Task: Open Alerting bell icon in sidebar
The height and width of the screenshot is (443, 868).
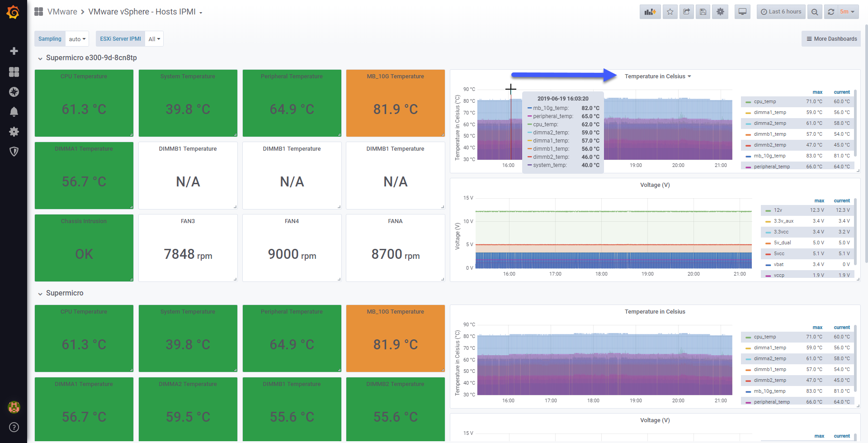Action: (14, 111)
